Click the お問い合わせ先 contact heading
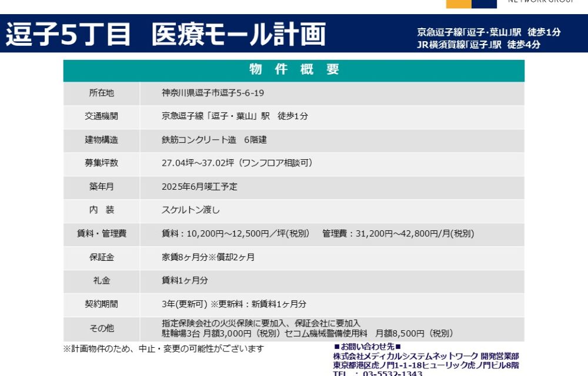 (x=367, y=347)
